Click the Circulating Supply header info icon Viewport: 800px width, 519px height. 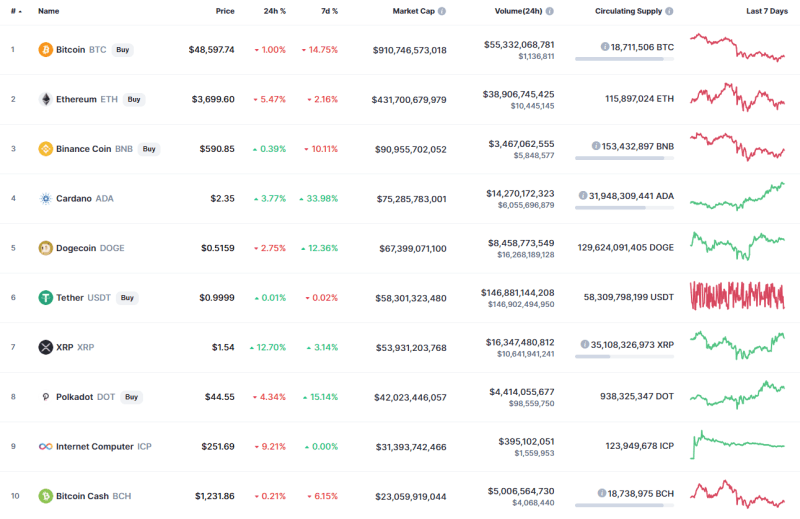point(668,11)
